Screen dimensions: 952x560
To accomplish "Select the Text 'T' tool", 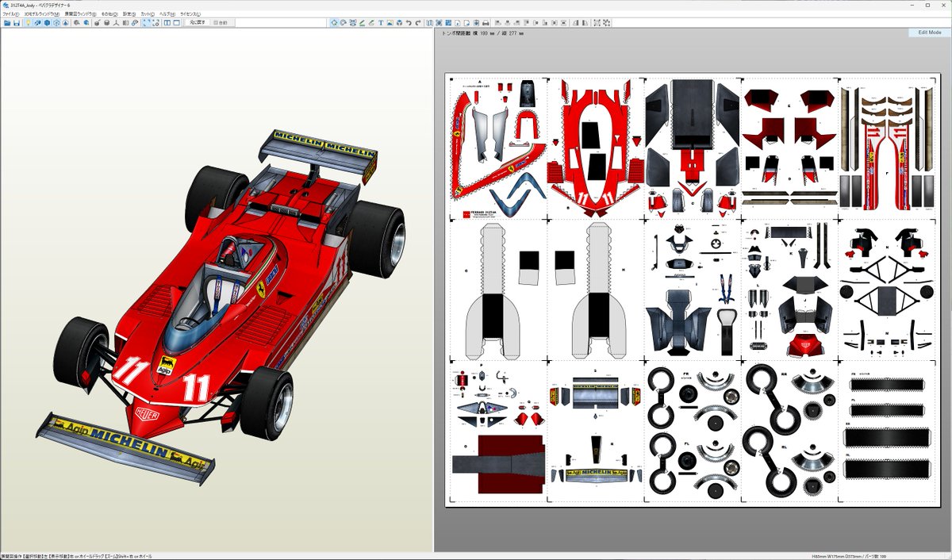I will click(381, 22).
